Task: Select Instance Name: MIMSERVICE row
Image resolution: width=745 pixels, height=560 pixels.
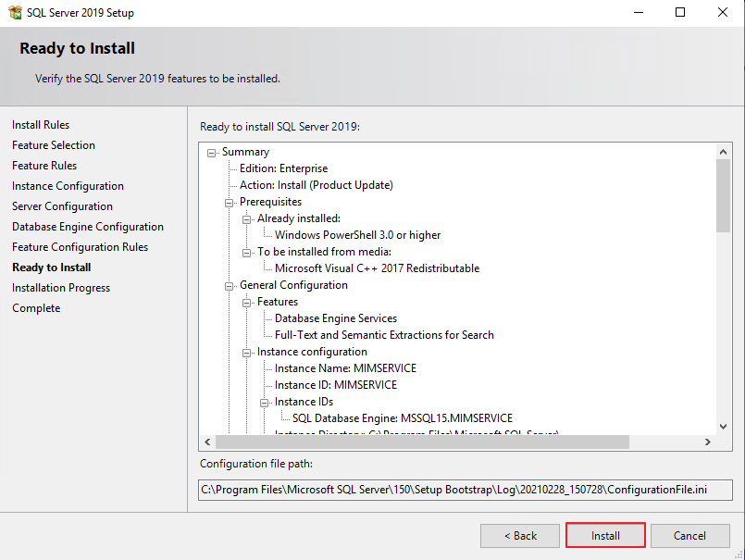Action: tap(345, 368)
